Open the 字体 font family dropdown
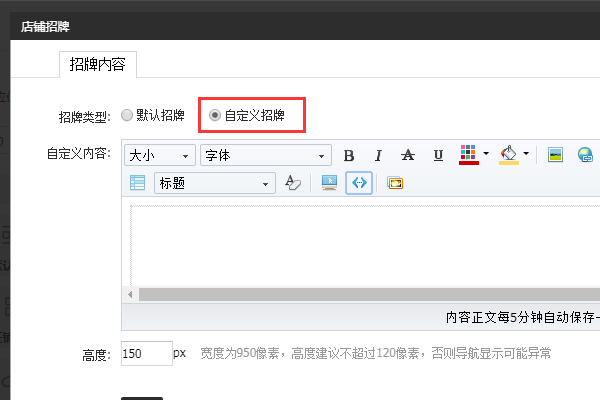Image resolution: width=600 pixels, height=400 pixels. [266, 155]
